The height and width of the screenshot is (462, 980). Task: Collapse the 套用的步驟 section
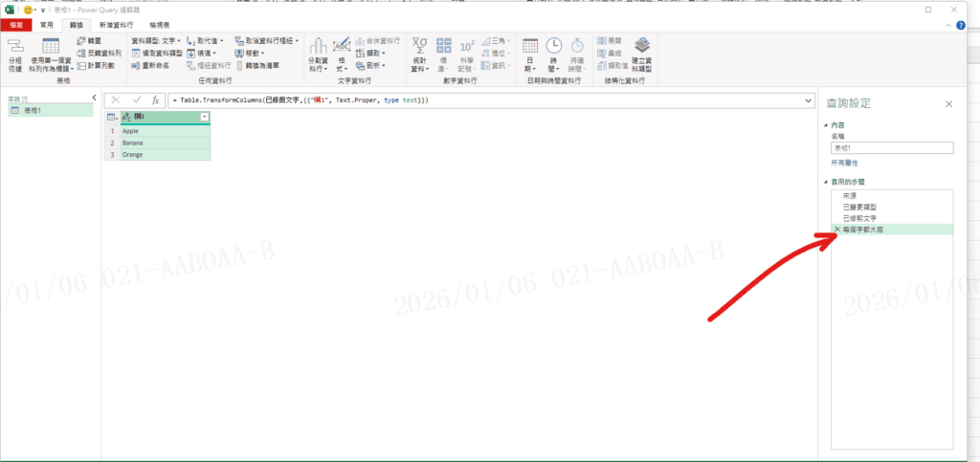coord(826,181)
